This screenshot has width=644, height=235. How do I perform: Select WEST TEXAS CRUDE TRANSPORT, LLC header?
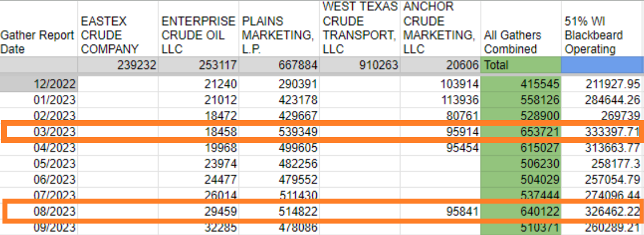click(360, 29)
